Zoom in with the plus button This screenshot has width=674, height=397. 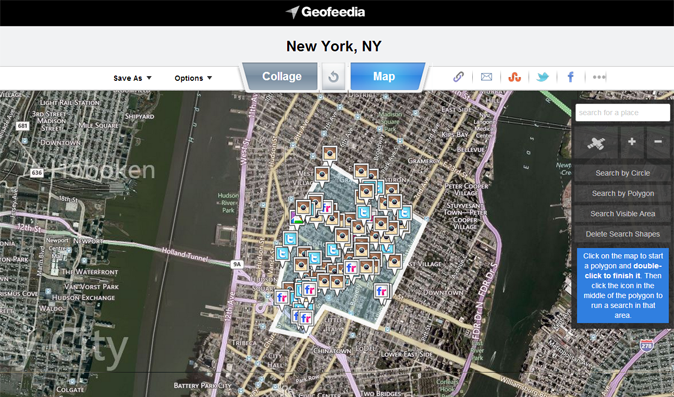click(x=632, y=143)
